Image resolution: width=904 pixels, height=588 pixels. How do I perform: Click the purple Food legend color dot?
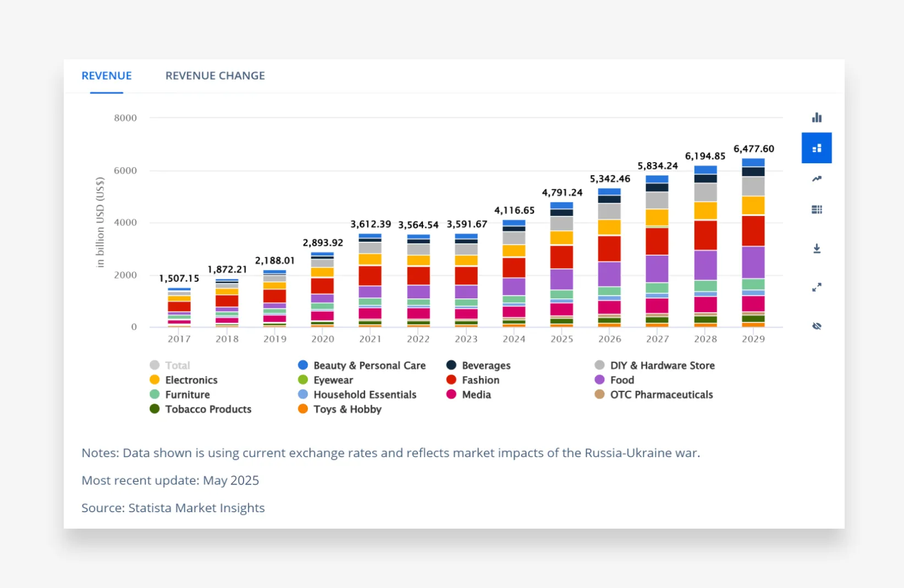[599, 380]
